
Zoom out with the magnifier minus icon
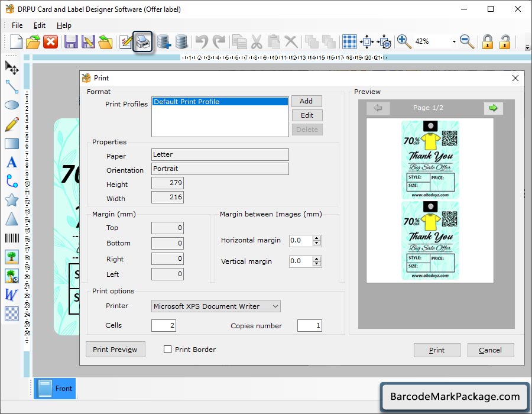point(467,42)
